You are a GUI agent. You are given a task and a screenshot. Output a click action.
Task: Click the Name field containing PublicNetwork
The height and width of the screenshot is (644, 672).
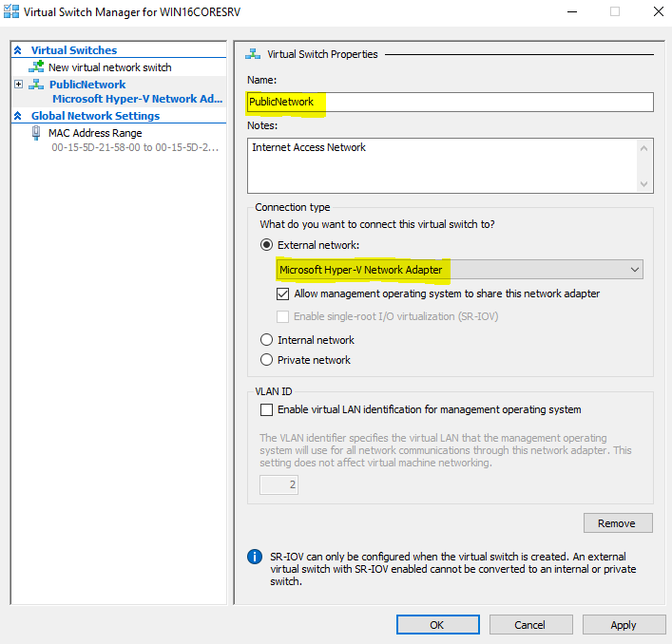click(450, 102)
